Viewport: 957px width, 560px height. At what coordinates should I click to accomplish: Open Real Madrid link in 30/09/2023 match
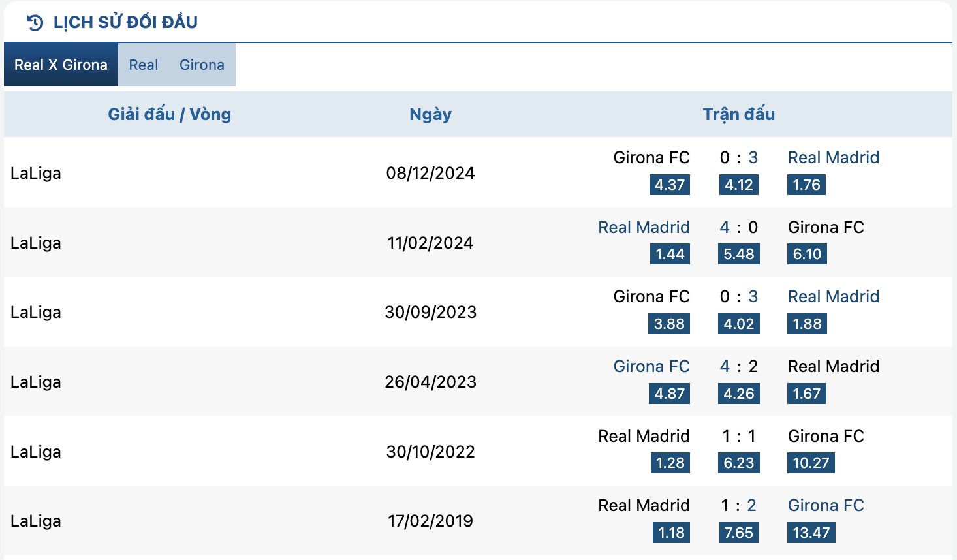pyautogui.click(x=834, y=296)
